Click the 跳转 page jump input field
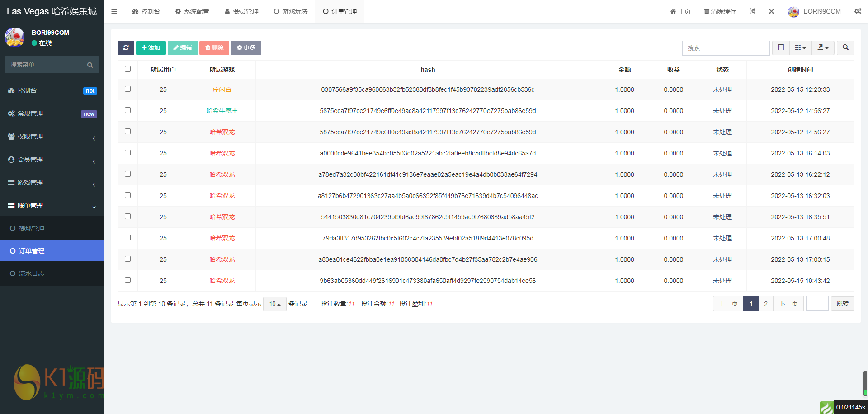Viewport: 868px width, 414px height. (817, 304)
